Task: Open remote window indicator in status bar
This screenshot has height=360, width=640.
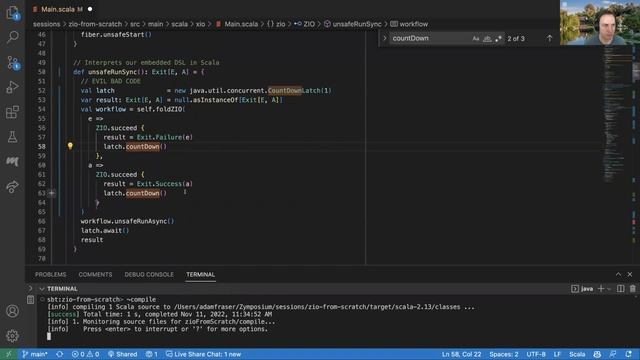Action: pyautogui.click(x=9, y=354)
